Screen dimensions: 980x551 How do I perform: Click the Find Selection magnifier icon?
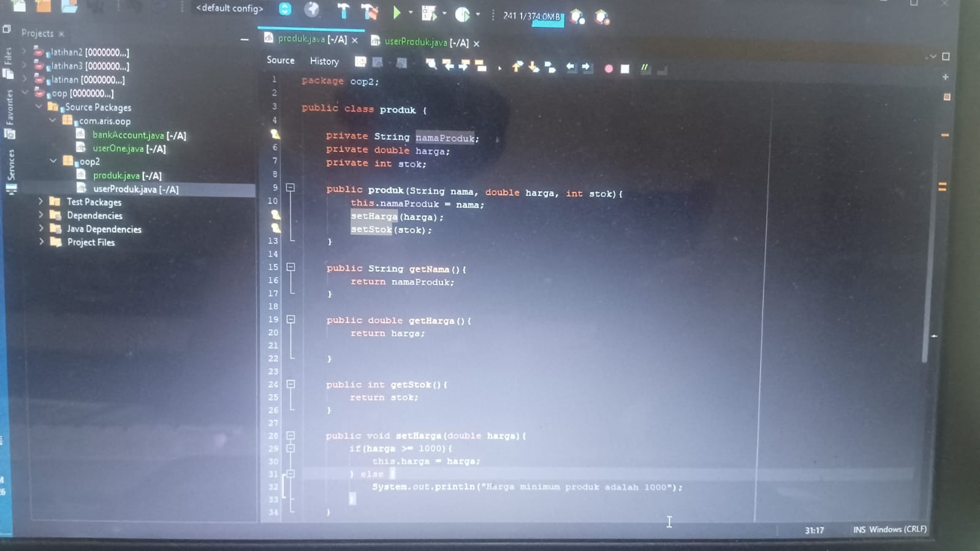pyautogui.click(x=431, y=64)
